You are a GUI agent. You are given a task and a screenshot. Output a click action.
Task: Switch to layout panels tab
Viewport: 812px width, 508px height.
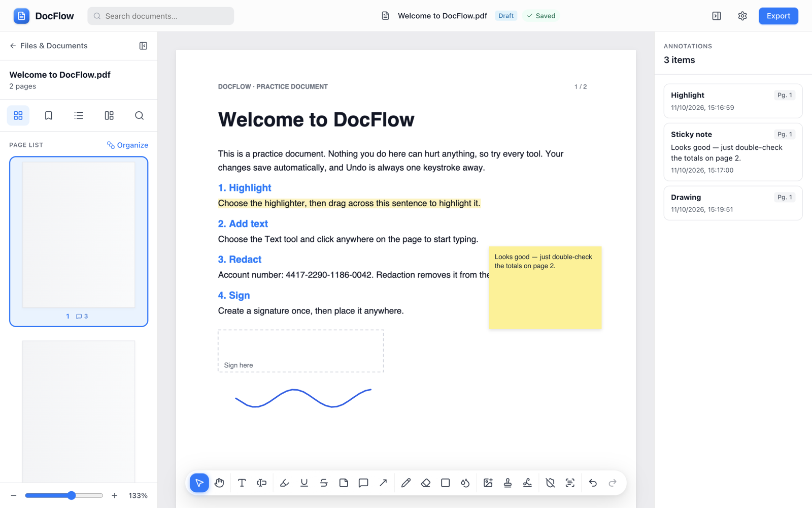pyautogui.click(x=109, y=115)
